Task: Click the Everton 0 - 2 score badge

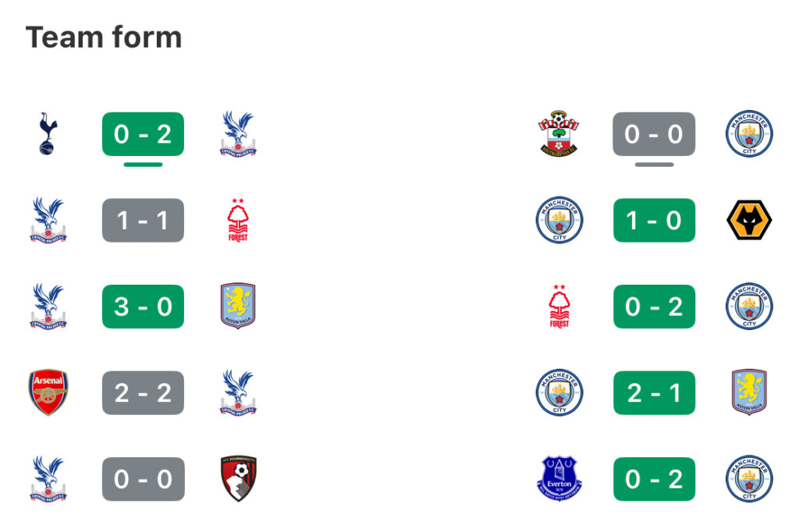Action: 655,479
